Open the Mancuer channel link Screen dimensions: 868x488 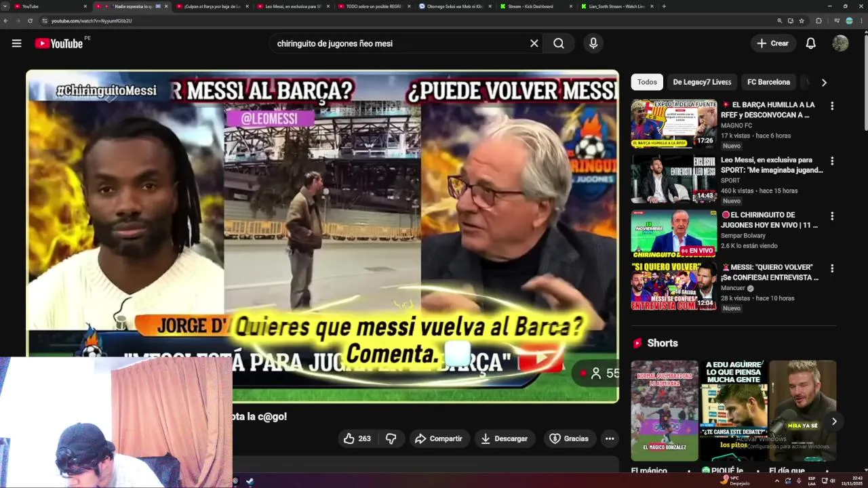[x=733, y=288]
